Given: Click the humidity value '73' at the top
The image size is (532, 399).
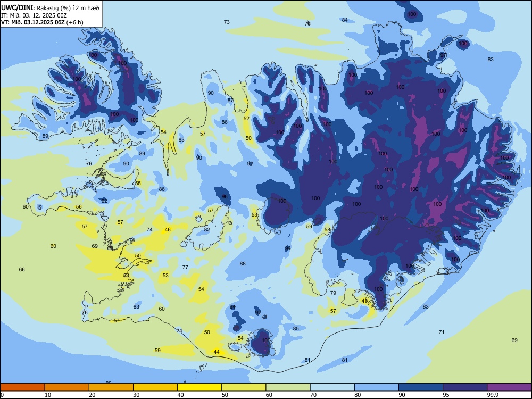Looking at the screenshot, I should point(227,22).
